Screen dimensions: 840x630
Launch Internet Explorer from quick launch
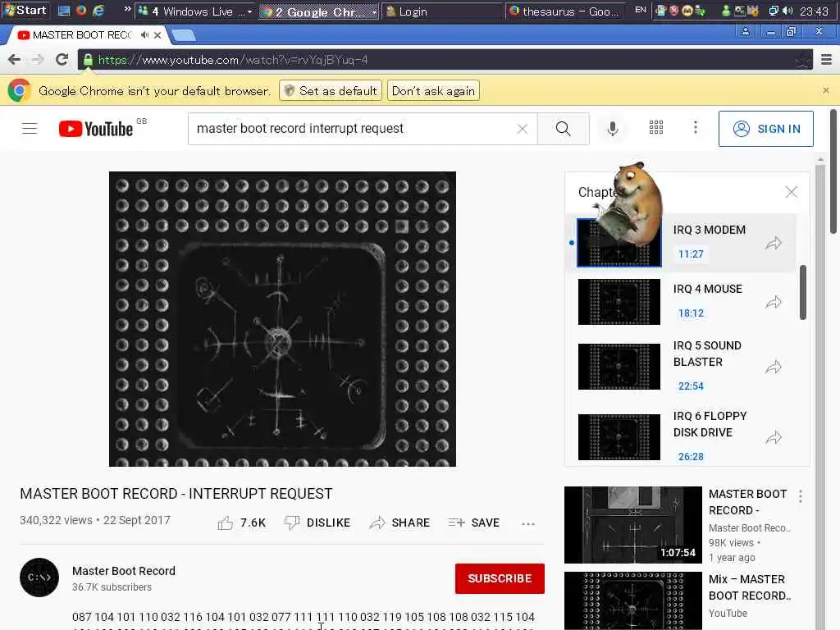point(98,10)
